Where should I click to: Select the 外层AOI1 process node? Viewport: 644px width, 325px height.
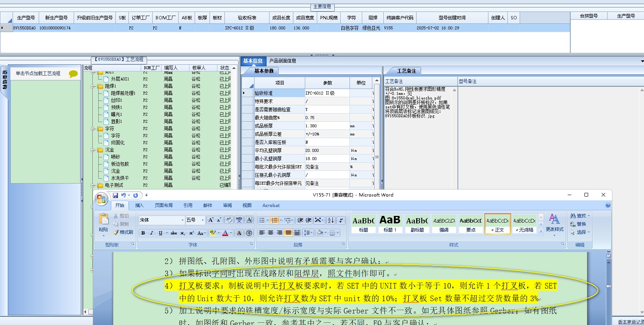click(120, 79)
